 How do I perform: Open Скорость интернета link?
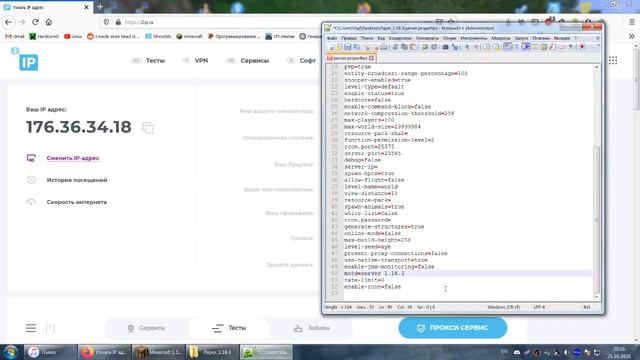[x=77, y=202]
